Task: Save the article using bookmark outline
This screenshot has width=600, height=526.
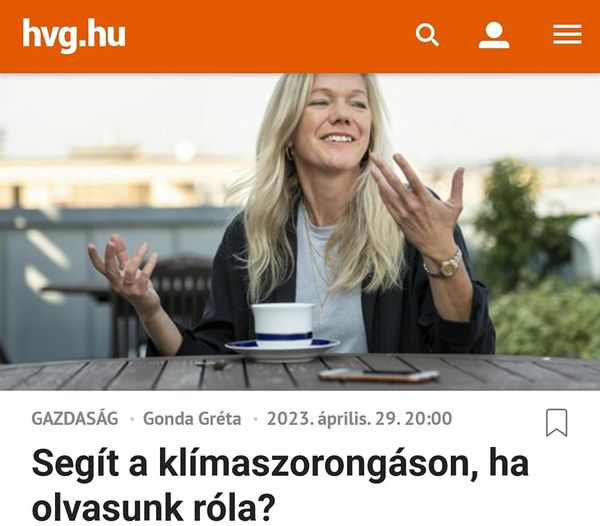Action: click(x=556, y=422)
